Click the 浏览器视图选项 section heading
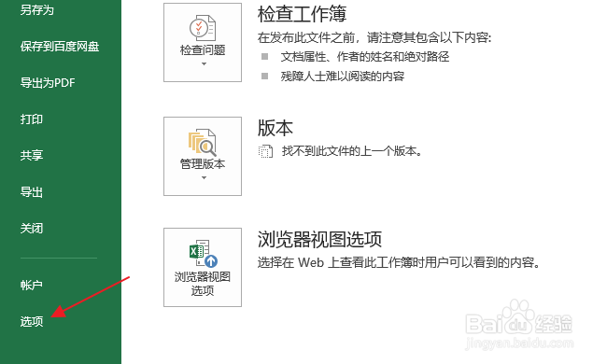 [319, 239]
